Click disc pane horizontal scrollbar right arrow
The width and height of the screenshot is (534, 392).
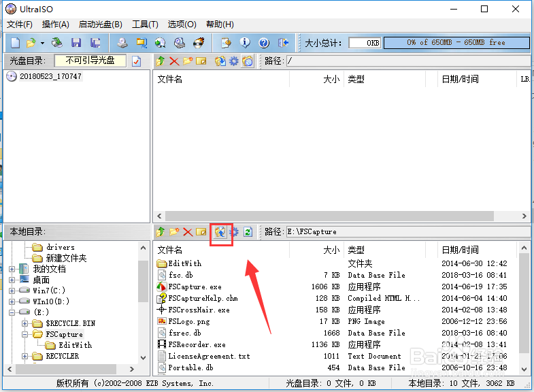(524, 216)
